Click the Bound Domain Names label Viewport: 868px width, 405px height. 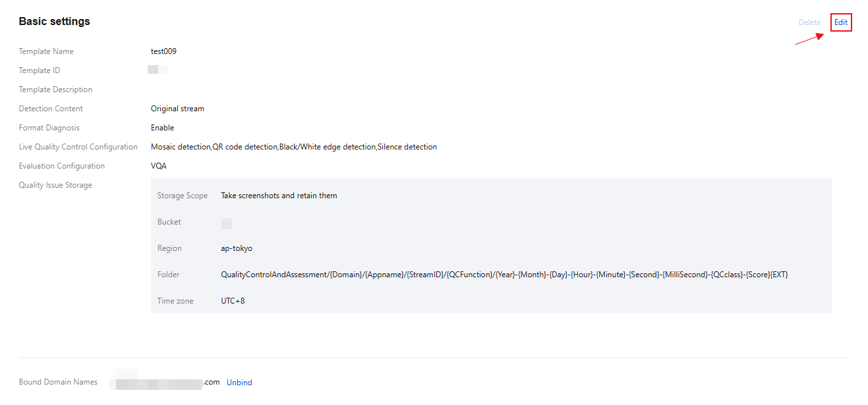point(58,382)
